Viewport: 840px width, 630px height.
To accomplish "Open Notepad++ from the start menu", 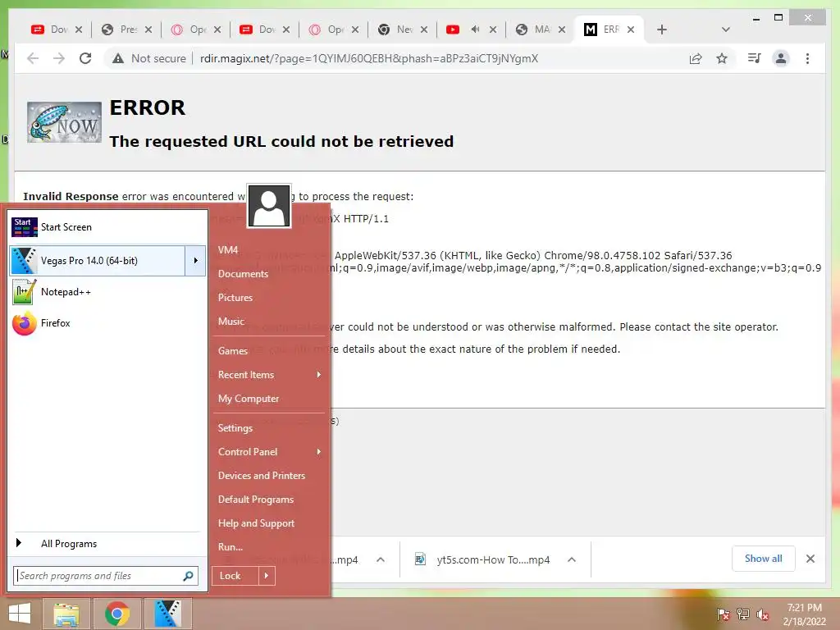I will (x=107, y=292).
